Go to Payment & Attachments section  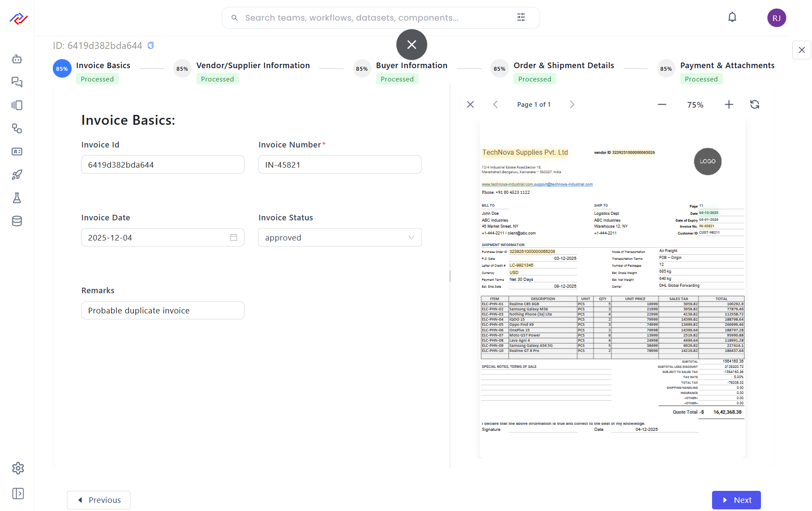click(727, 65)
